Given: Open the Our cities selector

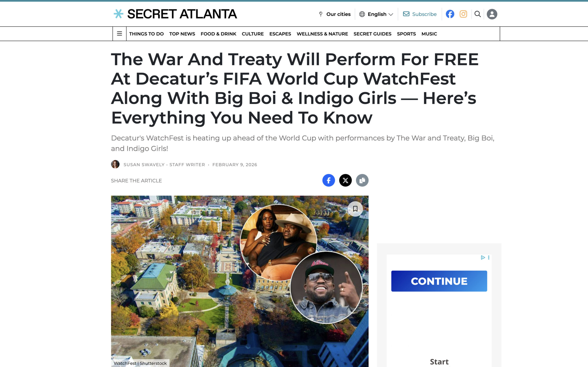Looking at the screenshot, I should 335,14.
